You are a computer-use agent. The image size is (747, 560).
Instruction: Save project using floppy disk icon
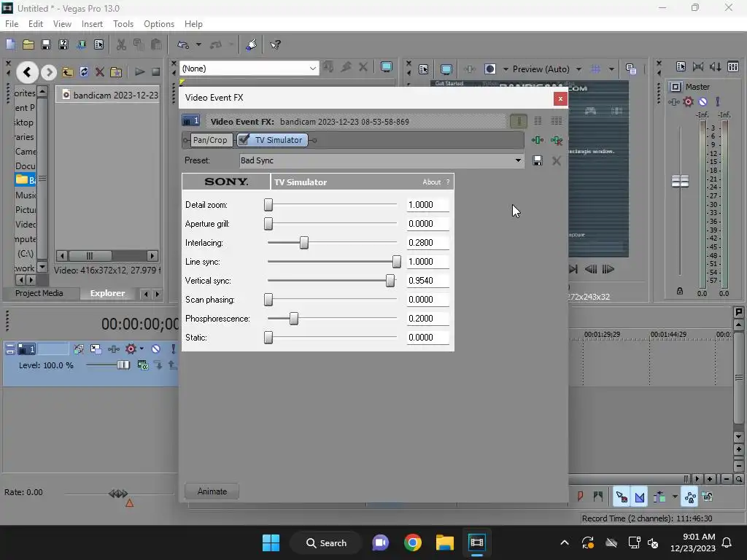pos(46,44)
